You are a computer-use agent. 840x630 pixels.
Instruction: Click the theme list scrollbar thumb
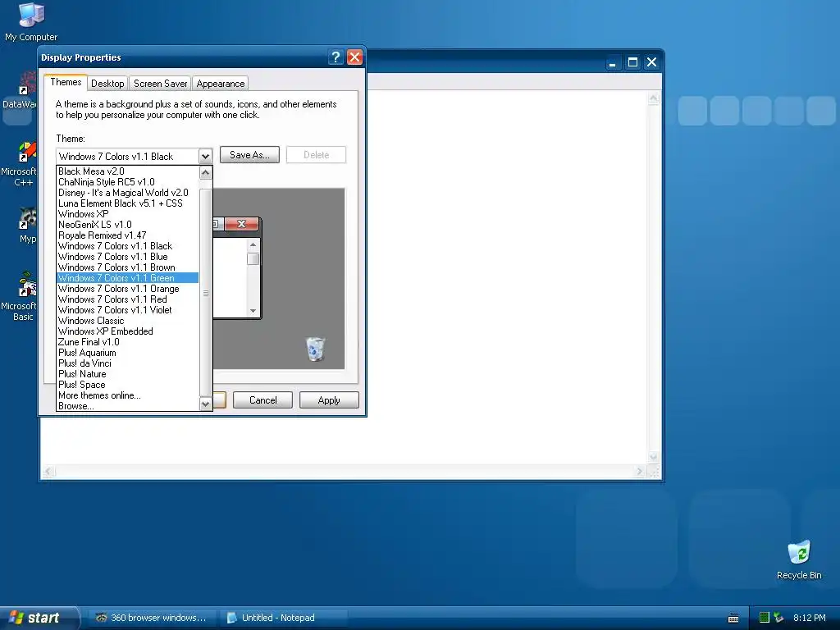205,293
